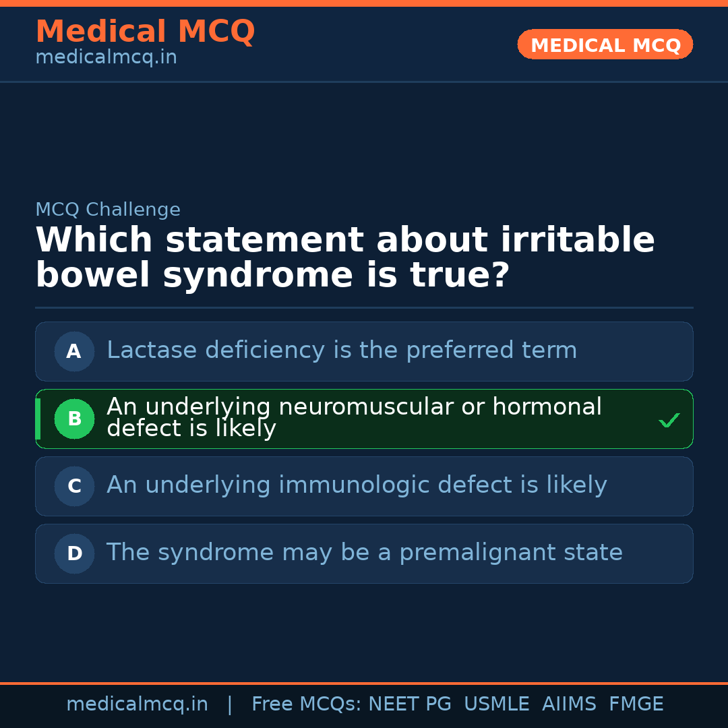This screenshot has height=728, width=728.
Task: Click the 'MCQ Challenge' label
Action: pyautogui.click(x=108, y=210)
